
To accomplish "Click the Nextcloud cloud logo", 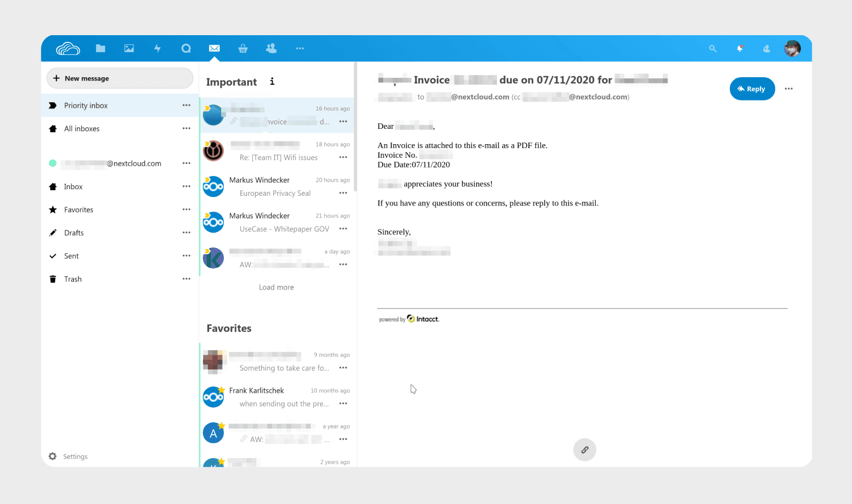I will (x=68, y=48).
